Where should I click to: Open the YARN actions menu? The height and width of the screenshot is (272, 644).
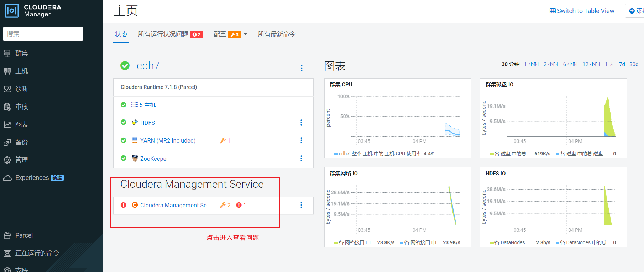(301, 140)
